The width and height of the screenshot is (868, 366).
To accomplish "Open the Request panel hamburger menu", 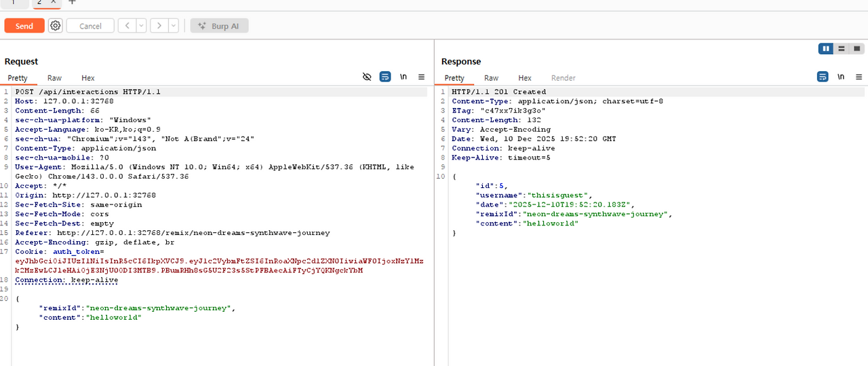I will (x=421, y=77).
